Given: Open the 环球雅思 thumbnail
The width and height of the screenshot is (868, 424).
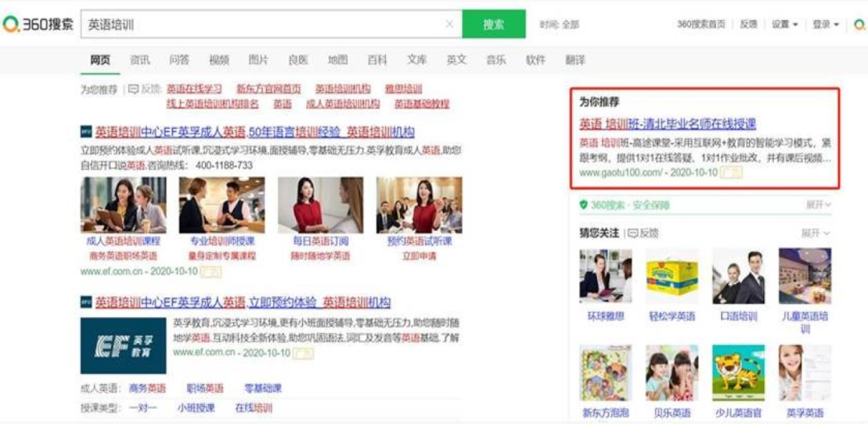Looking at the screenshot, I should click(x=606, y=275).
